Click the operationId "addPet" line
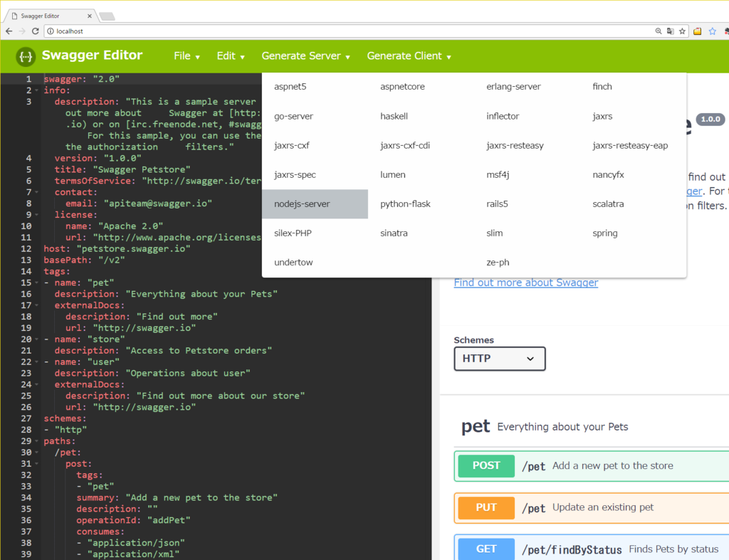This screenshot has width=729, height=560. coord(133,520)
